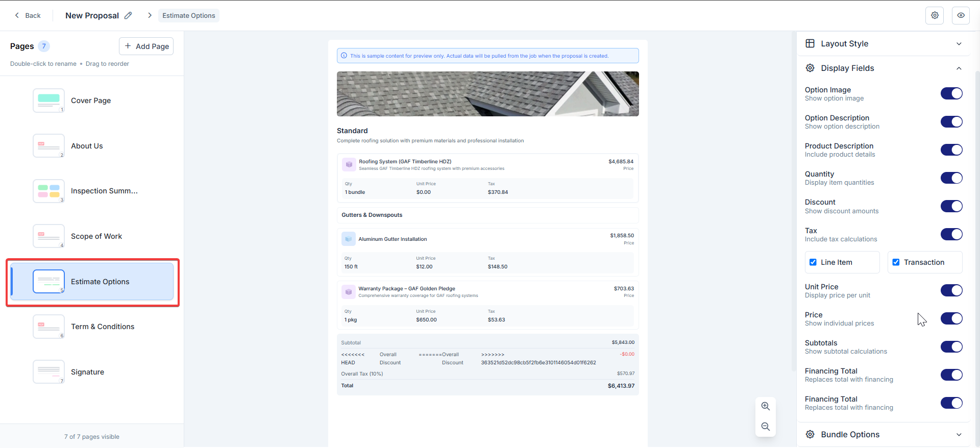
Task: Toggle Tax calculations switch
Action: [x=951, y=234]
